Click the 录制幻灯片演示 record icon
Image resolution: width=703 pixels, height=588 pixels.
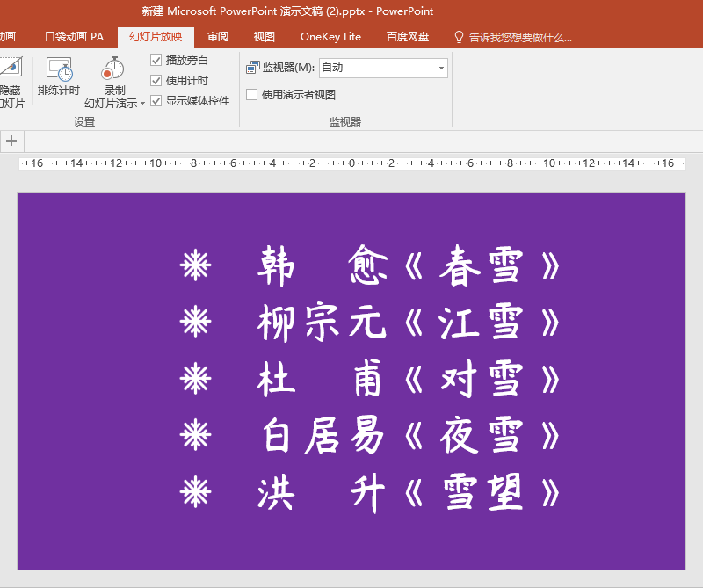[x=112, y=69]
